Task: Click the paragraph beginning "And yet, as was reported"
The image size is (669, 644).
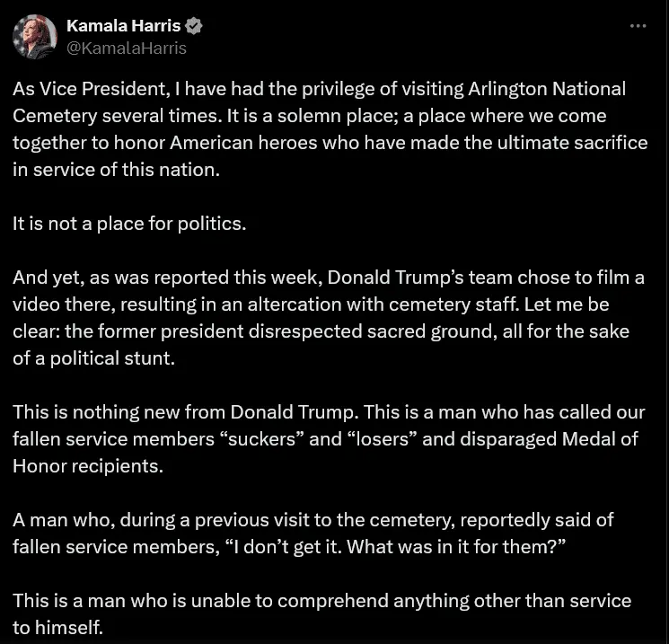Action: [328, 318]
